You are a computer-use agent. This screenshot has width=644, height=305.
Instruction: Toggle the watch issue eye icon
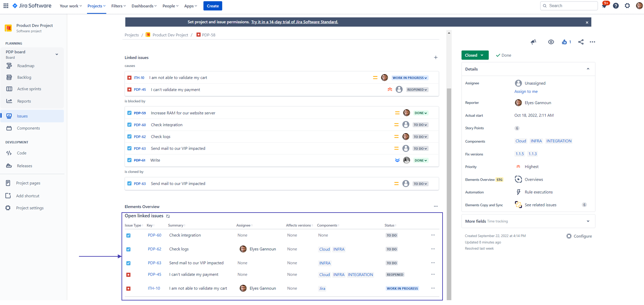click(x=551, y=42)
